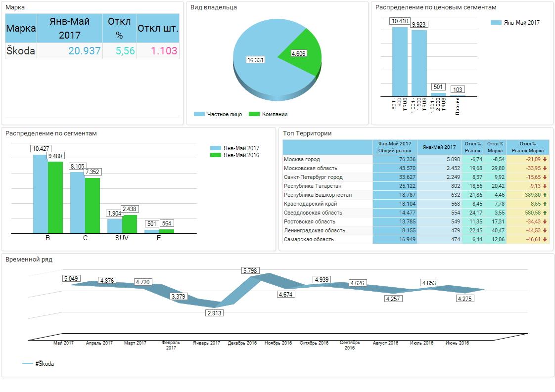
Task: Select the Республика Татарстан row in territories table
Action: [x=327, y=186]
